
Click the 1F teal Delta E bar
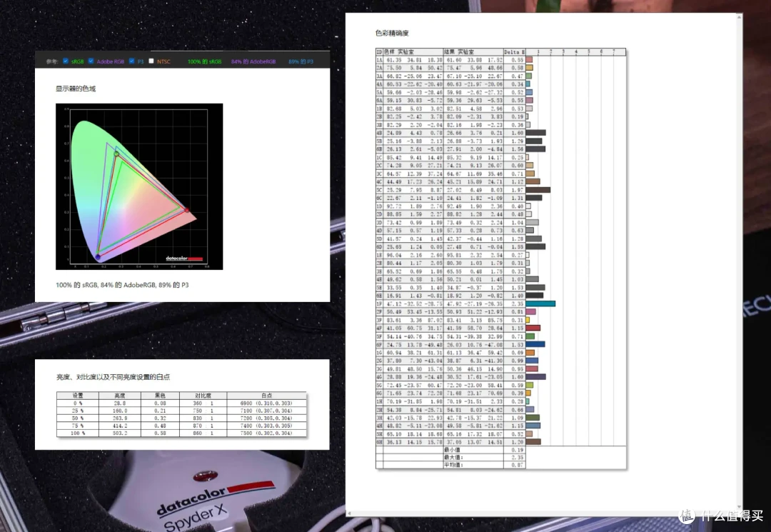pos(541,304)
